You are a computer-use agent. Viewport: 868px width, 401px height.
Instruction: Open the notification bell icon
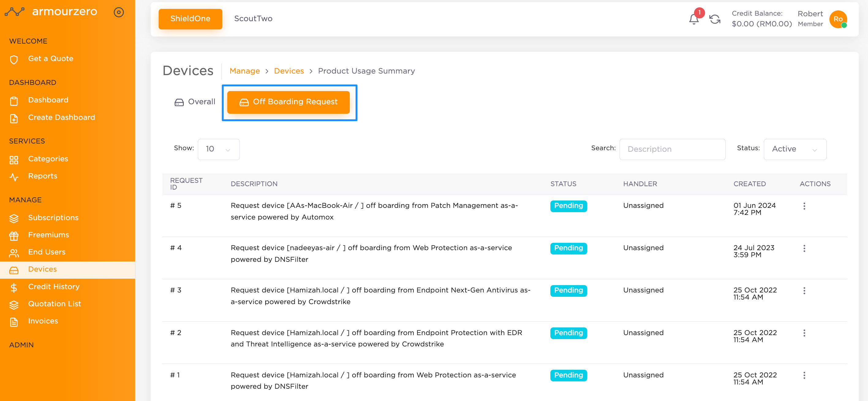click(694, 19)
